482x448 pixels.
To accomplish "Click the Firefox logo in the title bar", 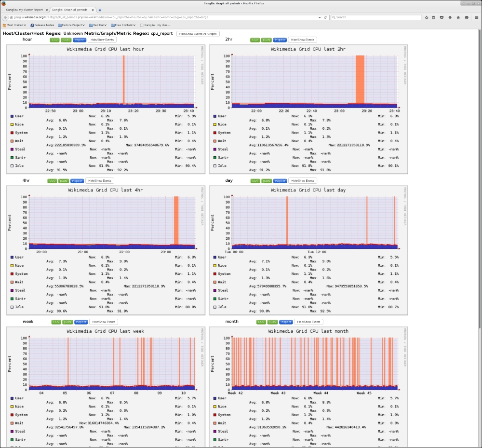I will tap(4, 3).
